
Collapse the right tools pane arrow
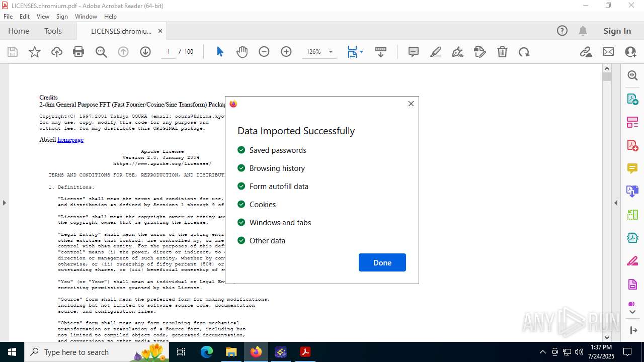coord(616,203)
